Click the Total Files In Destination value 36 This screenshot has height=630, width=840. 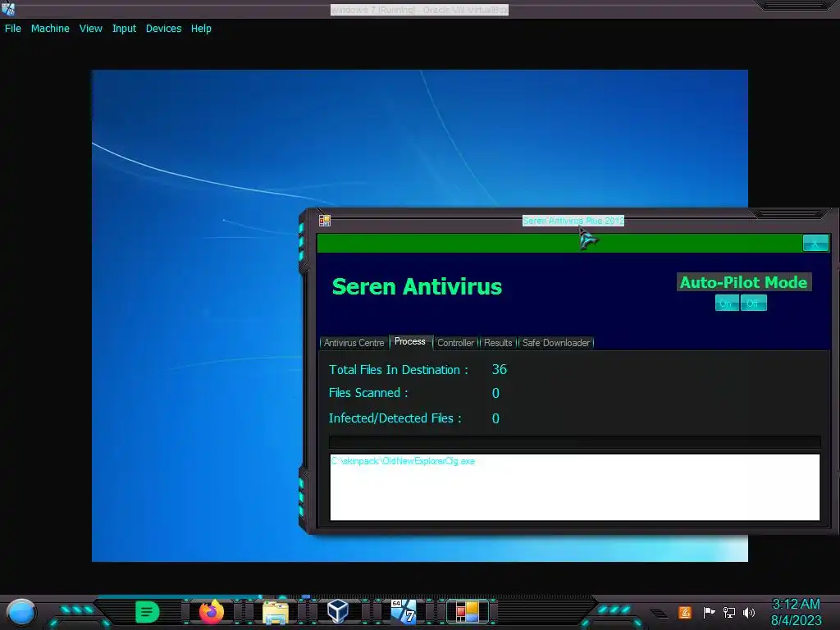500,370
